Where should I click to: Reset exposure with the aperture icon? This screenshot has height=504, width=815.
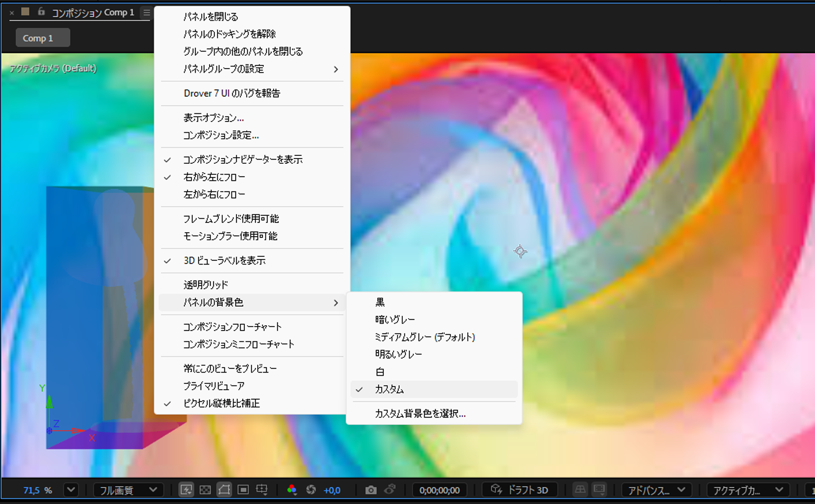pos(311,490)
